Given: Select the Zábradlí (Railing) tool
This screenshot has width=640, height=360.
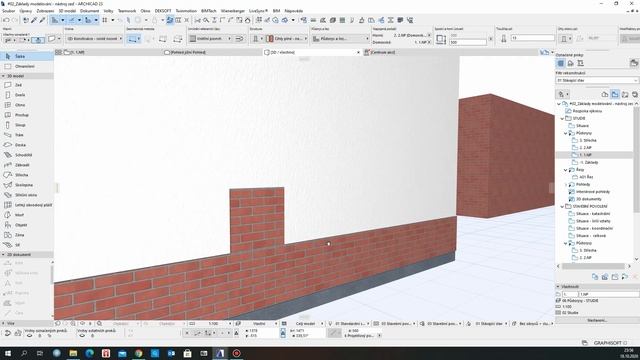Looking at the screenshot, I should point(27,165).
